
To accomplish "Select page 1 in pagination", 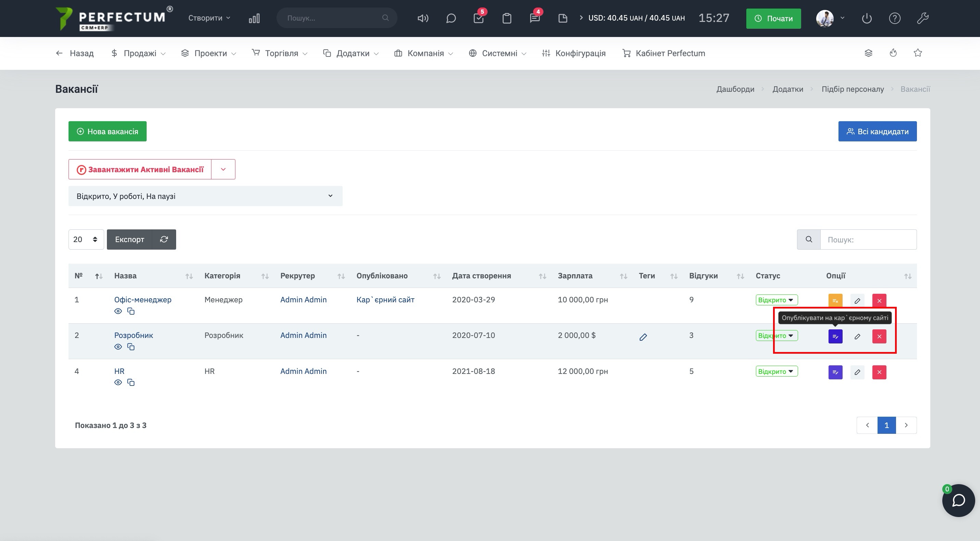I will (x=886, y=425).
